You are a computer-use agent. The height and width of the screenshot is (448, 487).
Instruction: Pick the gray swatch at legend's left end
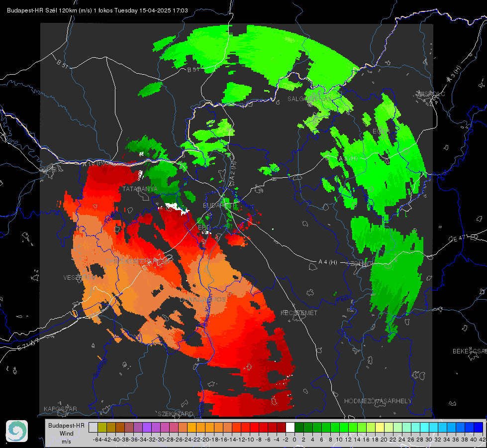pyautogui.click(x=93, y=427)
